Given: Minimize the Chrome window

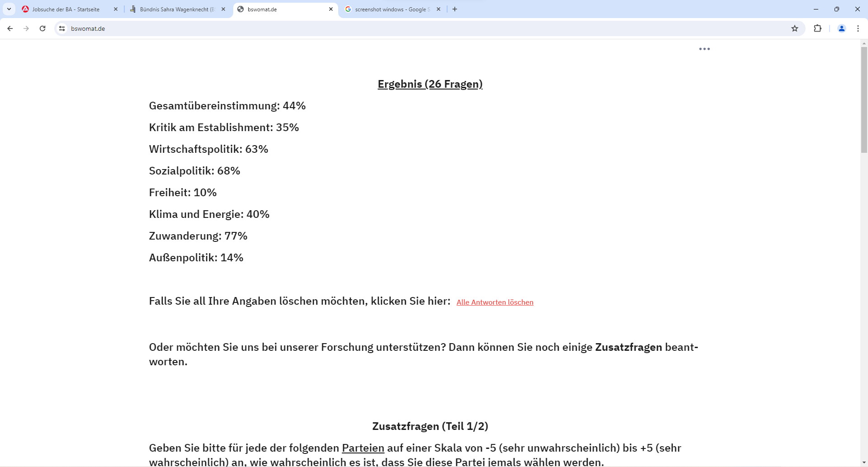Looking at the screenshot, I should coord(816,9).
